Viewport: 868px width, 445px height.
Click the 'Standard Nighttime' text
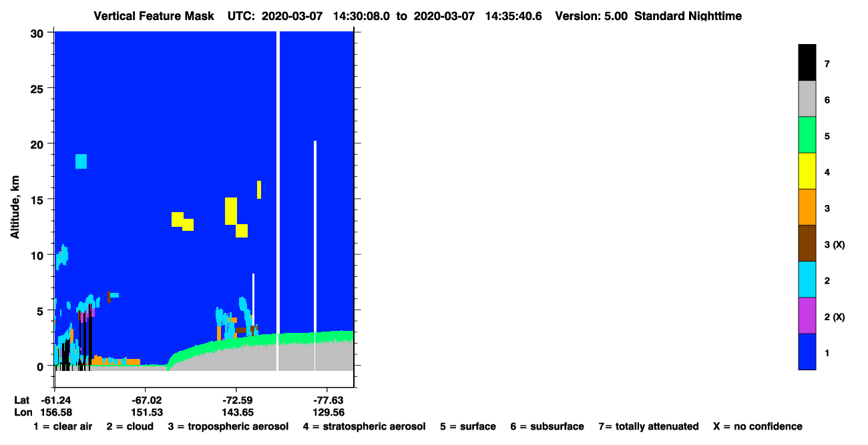[688, 15]
